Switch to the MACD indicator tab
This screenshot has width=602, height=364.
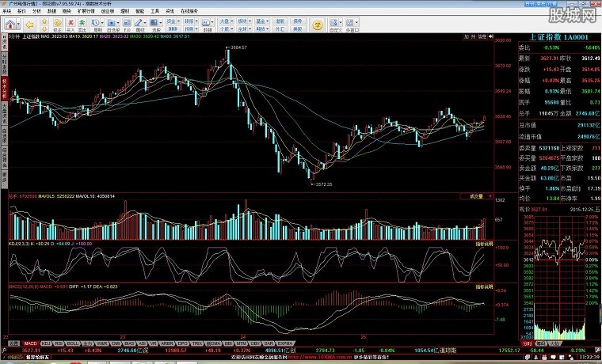(x=30, y=343)
